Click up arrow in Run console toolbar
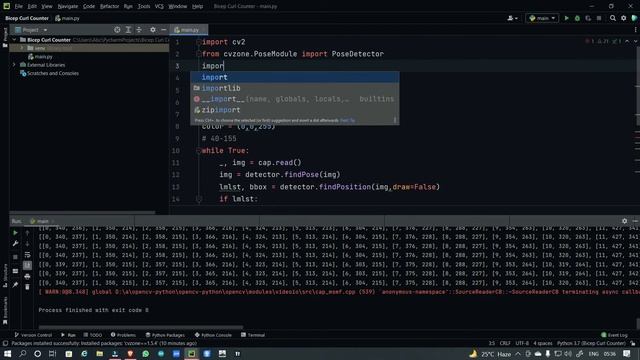640x360 pixels. pyautogui.click(x=27, y=233)
